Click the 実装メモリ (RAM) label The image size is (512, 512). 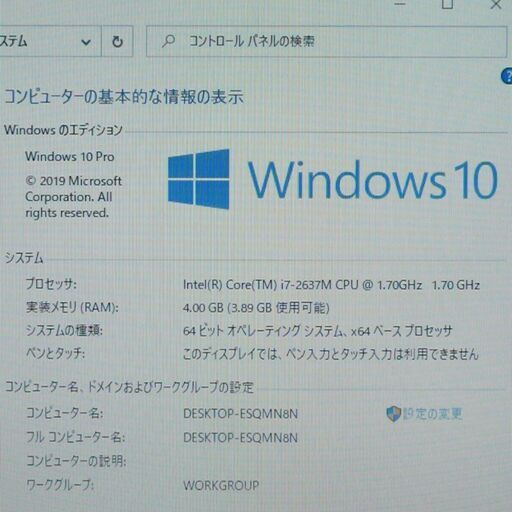tap(72, 307)
